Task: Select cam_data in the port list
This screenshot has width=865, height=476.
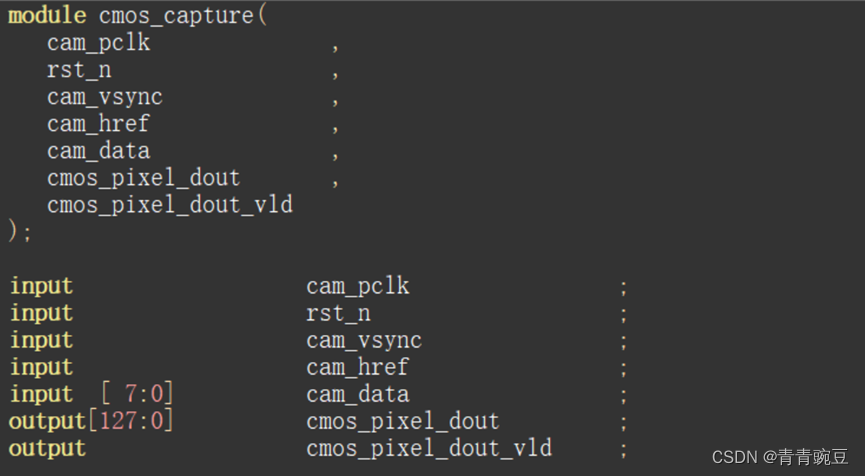Action: coord(98,151)
